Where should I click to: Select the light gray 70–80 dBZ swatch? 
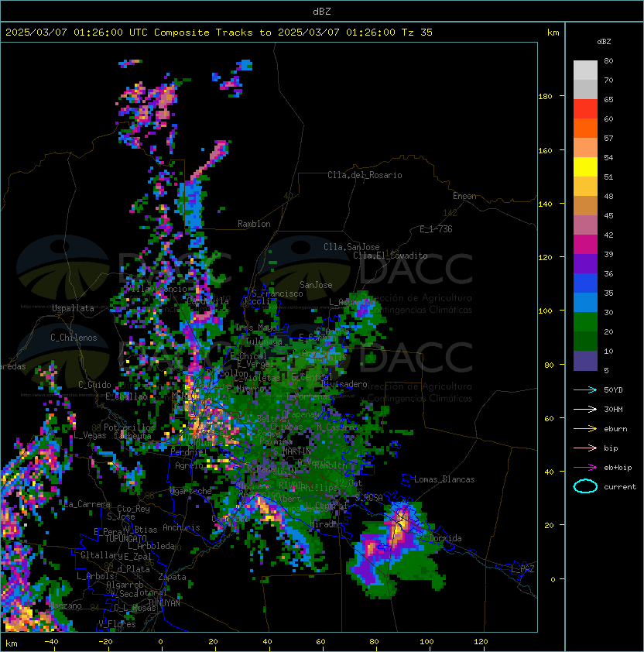(x=585, y=70)
